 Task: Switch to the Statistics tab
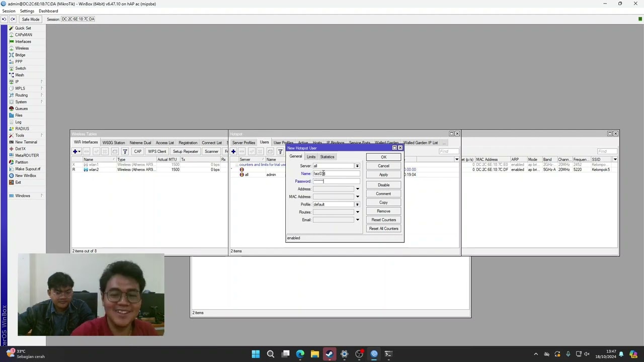click(327, 157)
